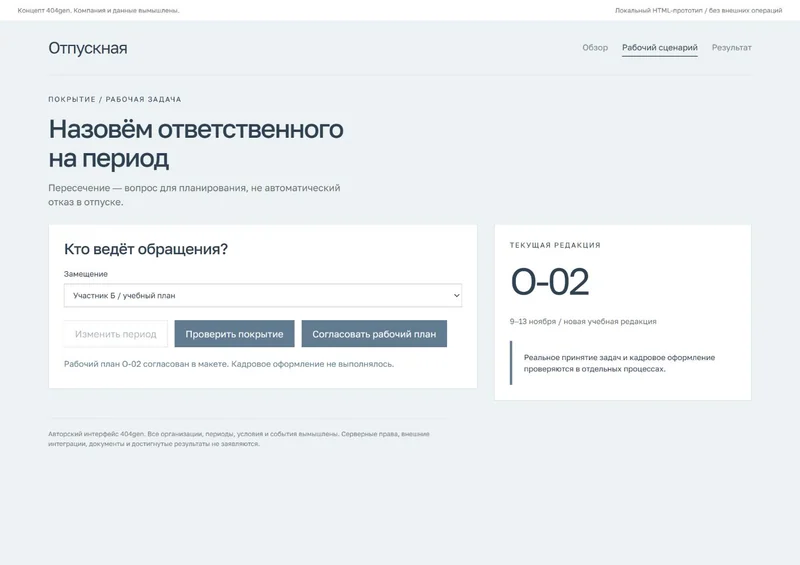Screen dimensions: 800x565
Task: Click the Отпускная logo title
Action: tap(88, 48)
